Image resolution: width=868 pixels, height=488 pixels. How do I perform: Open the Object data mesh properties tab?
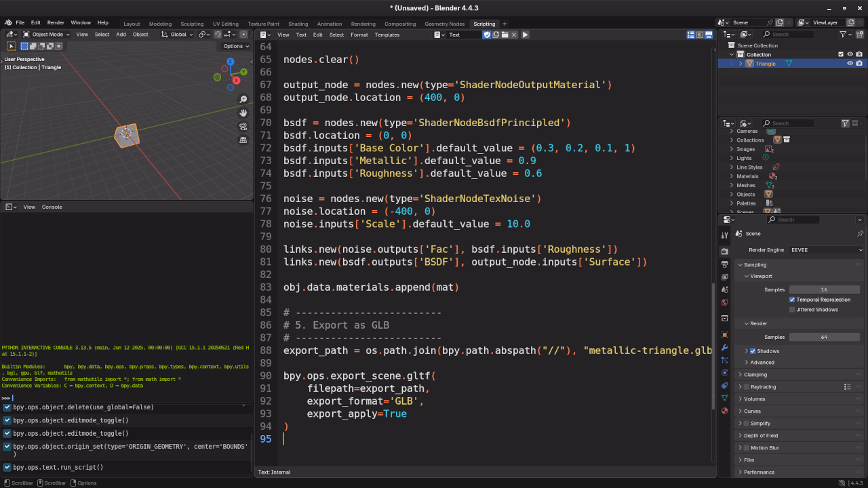pos(725,398)
